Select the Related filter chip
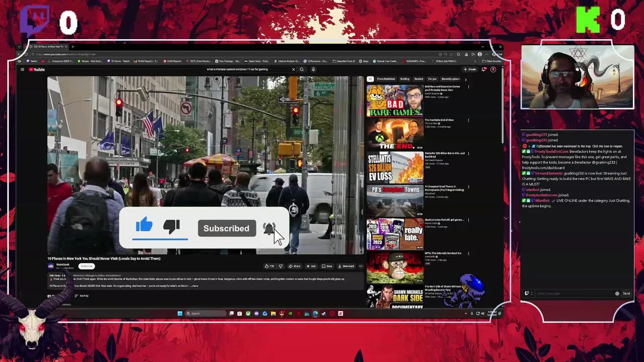 (x=419, y=79)
